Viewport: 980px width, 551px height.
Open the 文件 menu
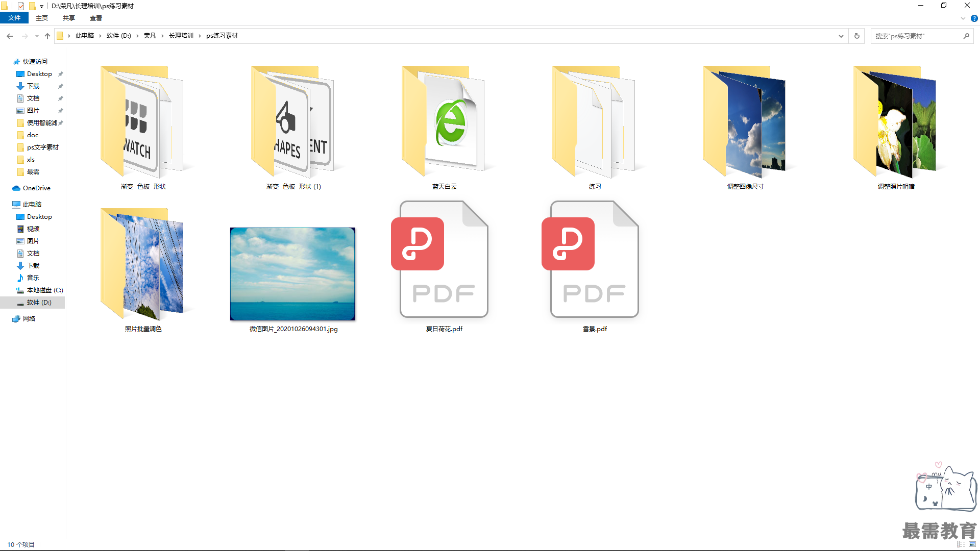pyautogui.click(x=14, y=18)
